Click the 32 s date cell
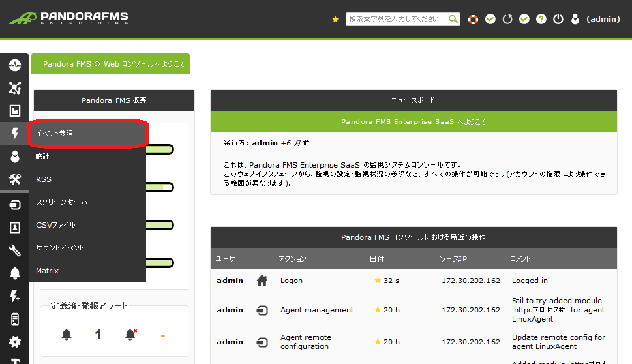 [x=391, y=281]
